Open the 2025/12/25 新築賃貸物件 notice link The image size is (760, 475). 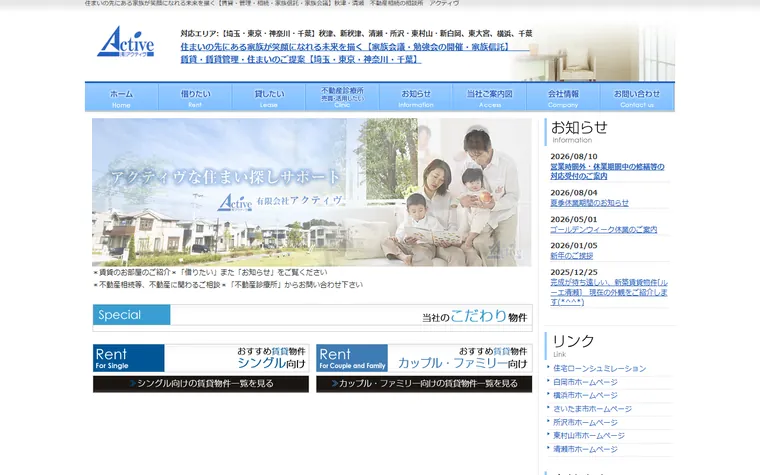coord(609,292)
